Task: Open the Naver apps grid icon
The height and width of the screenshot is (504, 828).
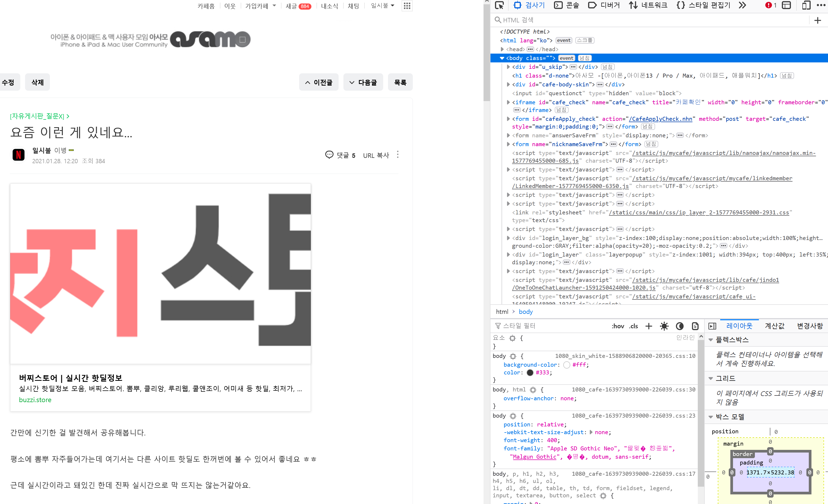Action: [x=407, y=6]
